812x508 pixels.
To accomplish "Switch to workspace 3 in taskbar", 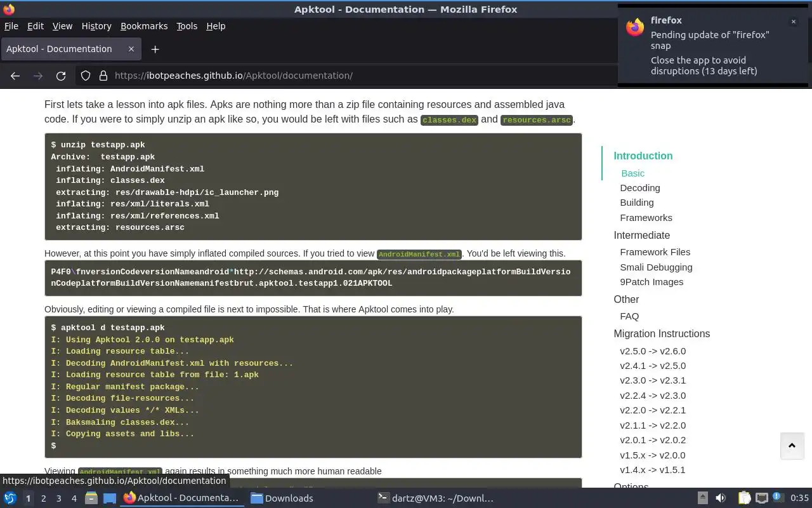I will (58, 498).
